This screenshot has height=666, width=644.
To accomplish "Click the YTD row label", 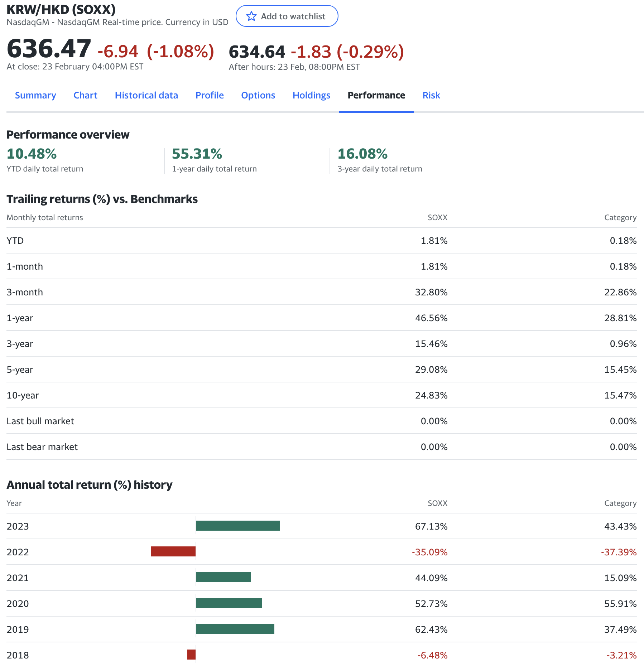I will point(15,241).
